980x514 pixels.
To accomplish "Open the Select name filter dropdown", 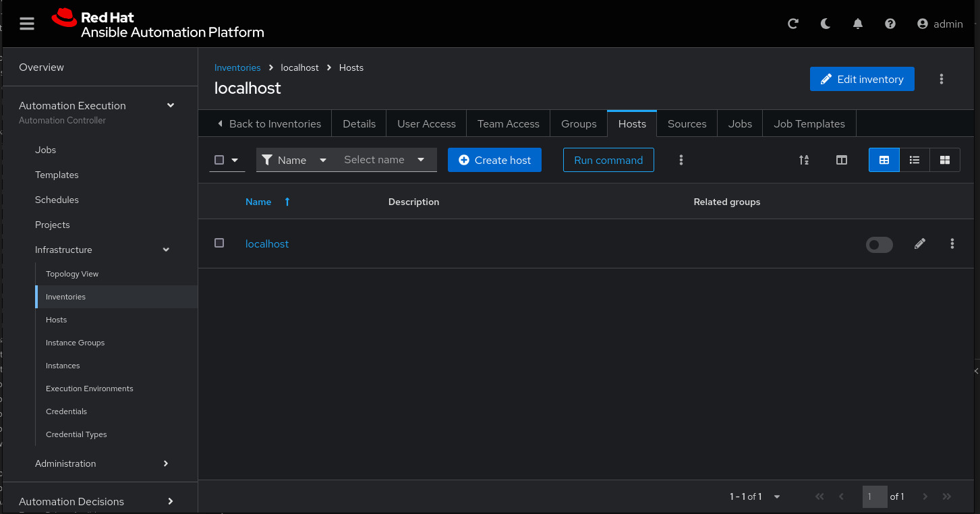I will point(384,160).
